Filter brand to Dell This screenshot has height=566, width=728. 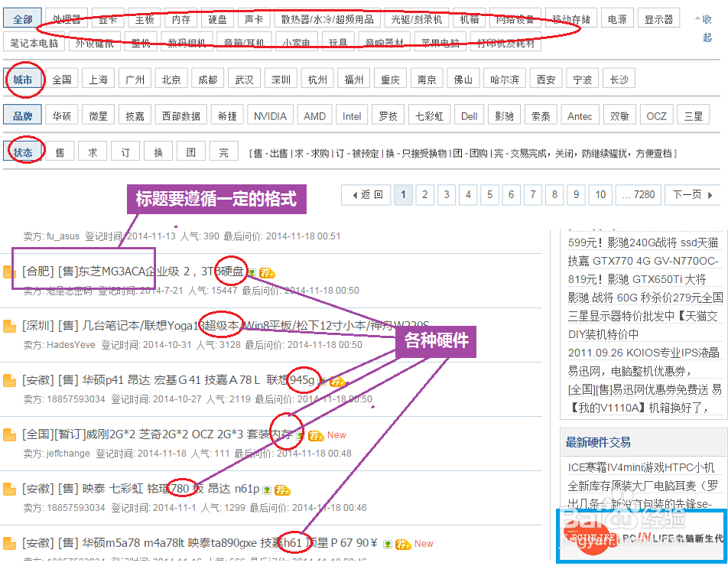[x=469, y=116]
